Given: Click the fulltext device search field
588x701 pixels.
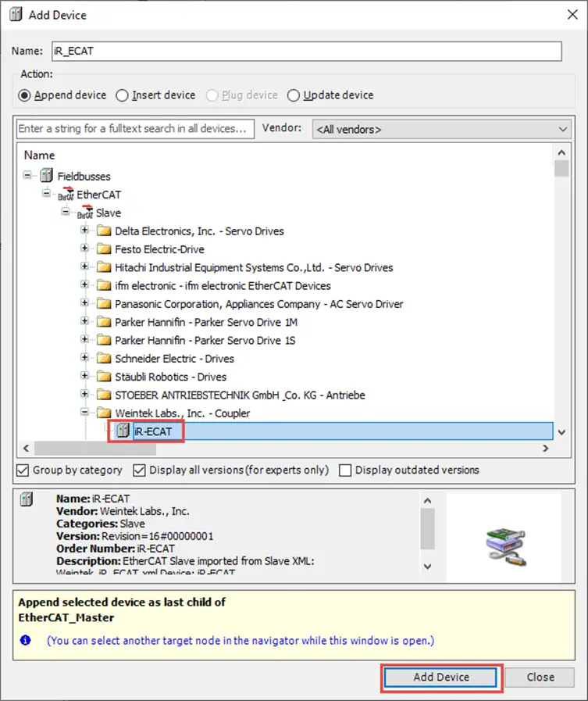Looking at the screenshot, I should (135, 129).
